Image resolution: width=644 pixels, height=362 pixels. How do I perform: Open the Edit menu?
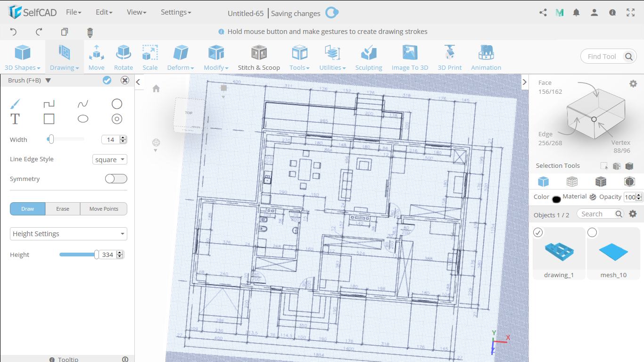[104, 12]
